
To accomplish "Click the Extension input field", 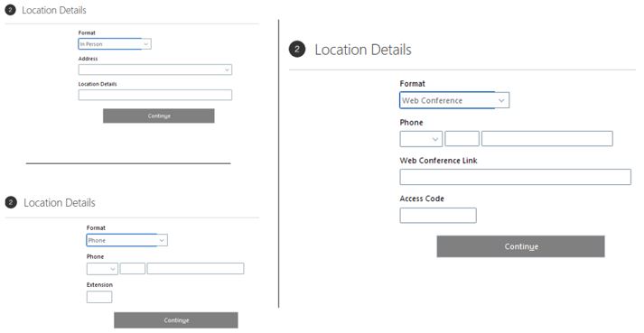I will [x=99, y=297].
